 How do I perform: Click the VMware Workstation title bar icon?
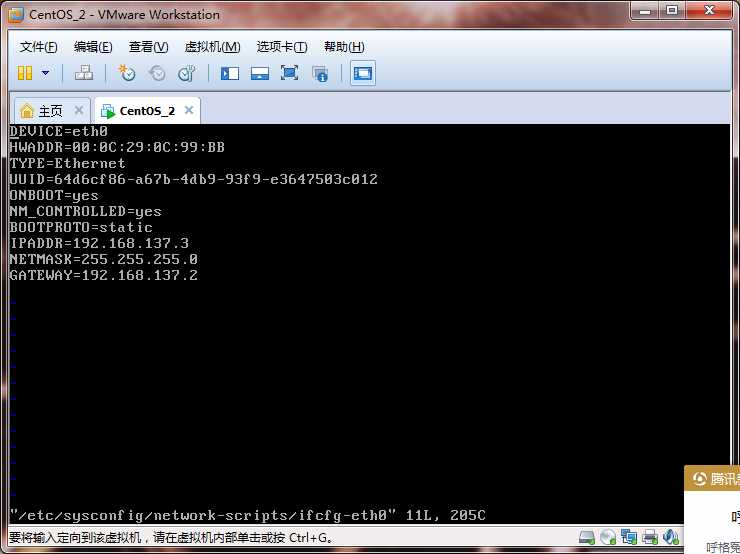click(x=16, y=15)
